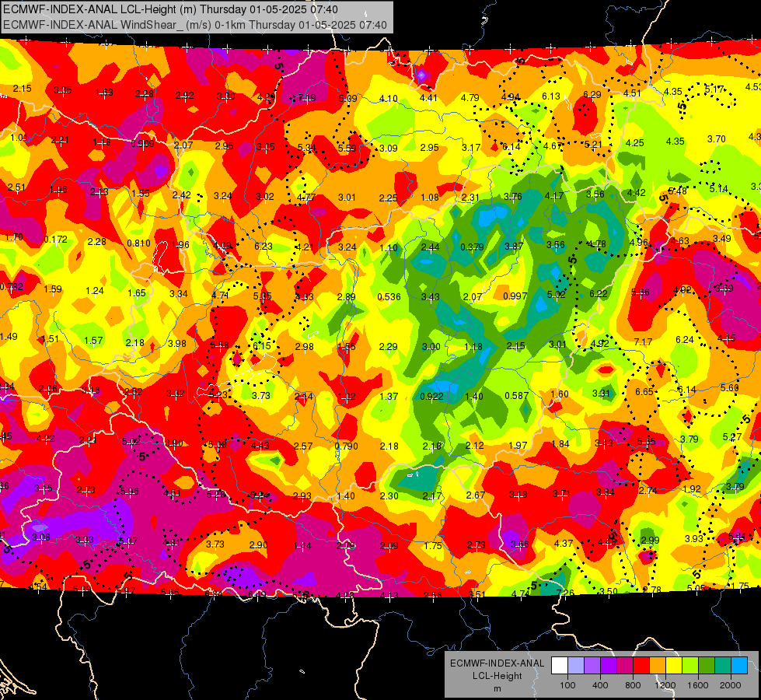Click the wind shear value 0.172
This screenshot has height=700, width=761.
[x=56, y=239]
